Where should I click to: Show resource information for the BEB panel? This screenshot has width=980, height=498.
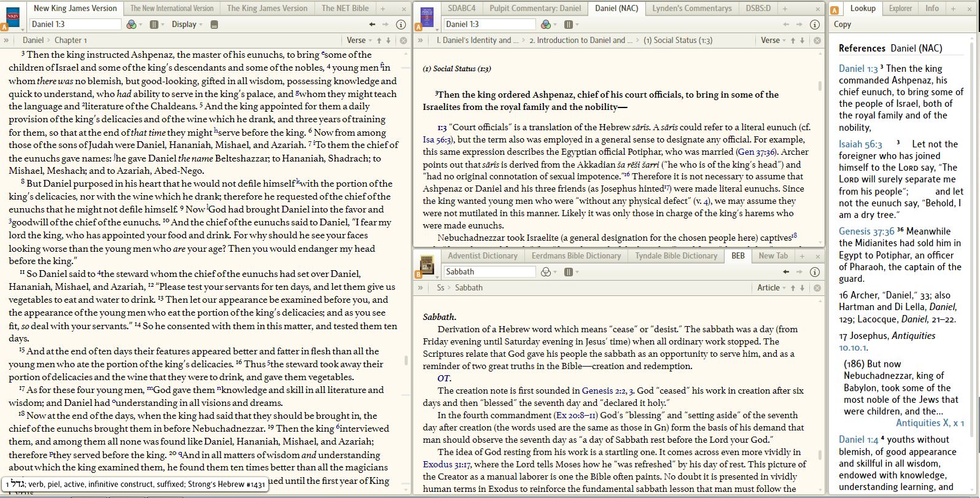coord(815,272)
